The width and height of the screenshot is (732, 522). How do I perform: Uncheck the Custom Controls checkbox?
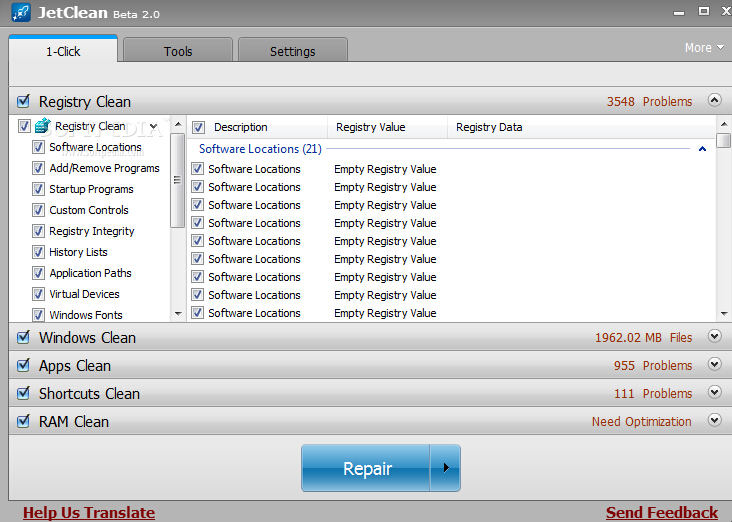pos(38,210)
